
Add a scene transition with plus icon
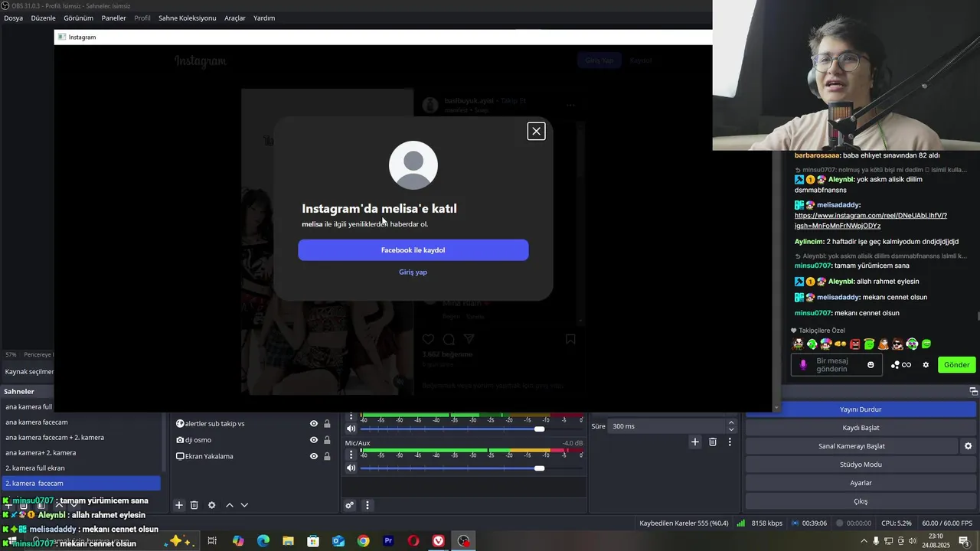695,442
